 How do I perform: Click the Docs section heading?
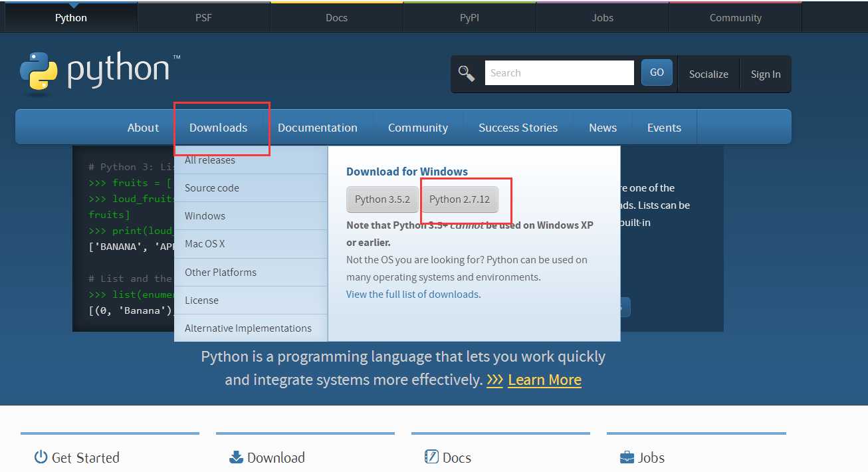(457, 457)
